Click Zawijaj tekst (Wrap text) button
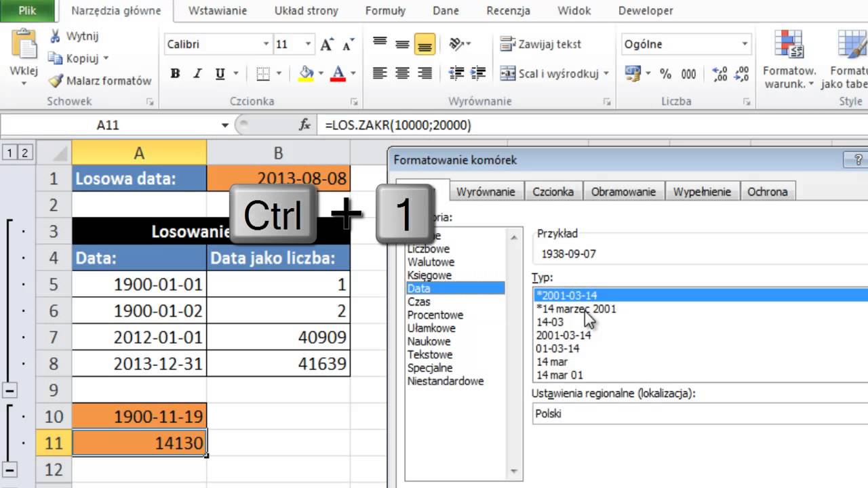The height and width of the screenshot is (488, 868). pyautogui.click(x=540, y=44)
